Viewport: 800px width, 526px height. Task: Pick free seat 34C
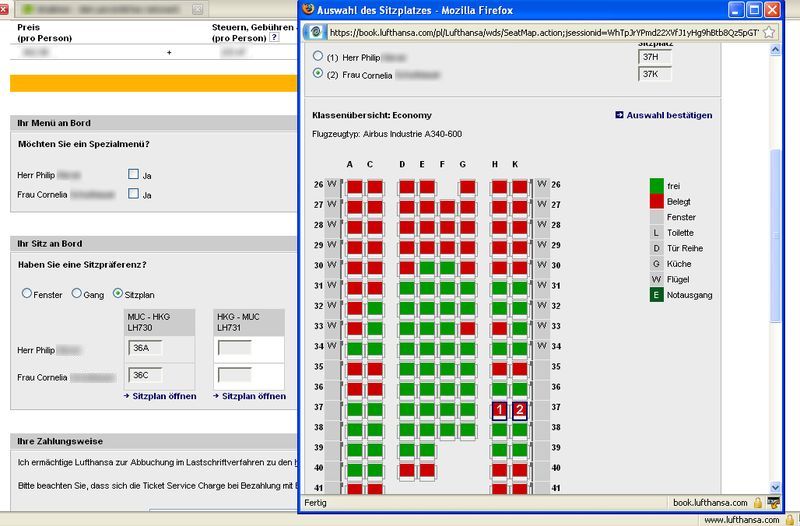[x=375, y=349]
